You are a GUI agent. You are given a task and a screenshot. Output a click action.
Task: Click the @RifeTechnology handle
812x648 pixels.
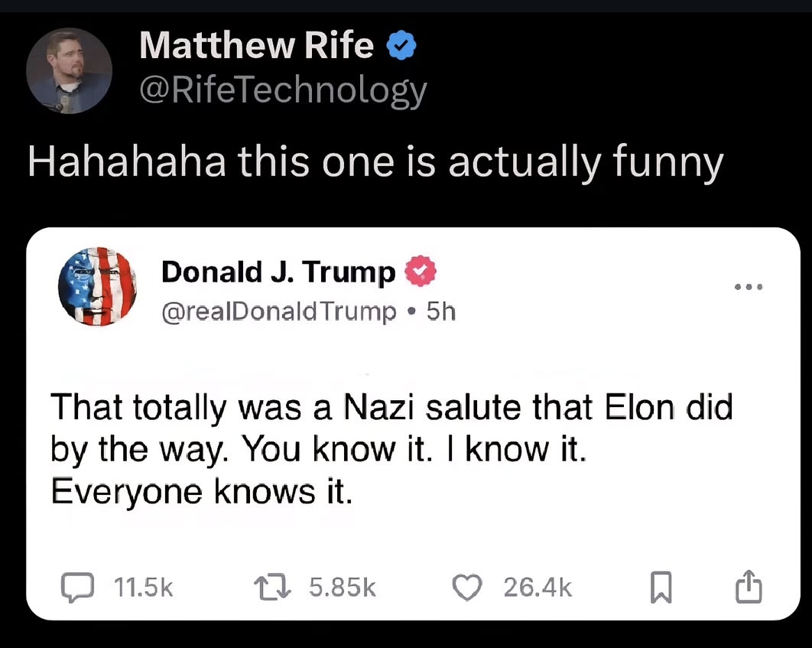pyautogui.click(x=283, y=91)
